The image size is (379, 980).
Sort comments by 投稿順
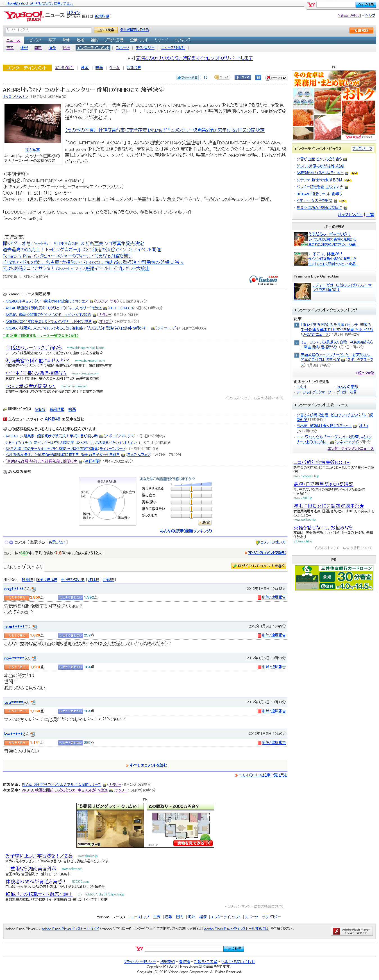(x=27, y=579)
